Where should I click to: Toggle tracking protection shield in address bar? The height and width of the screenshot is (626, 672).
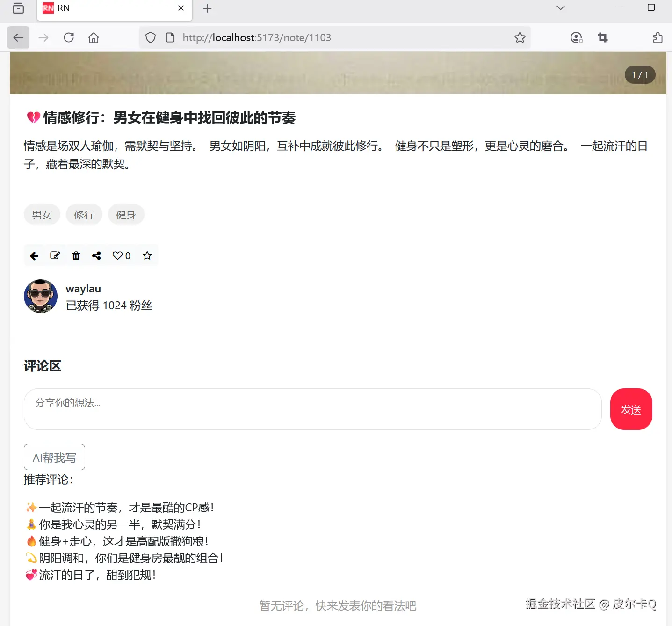pos(150,37)
